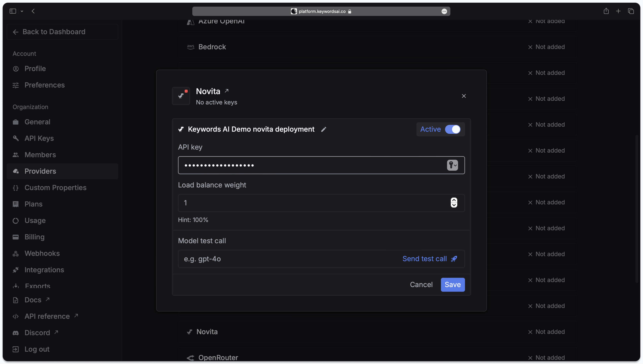The image size is (643, 364).
Task: Click the AWS icon beside Bedrock
Action: pyautogui.click(x=191, y=47)
